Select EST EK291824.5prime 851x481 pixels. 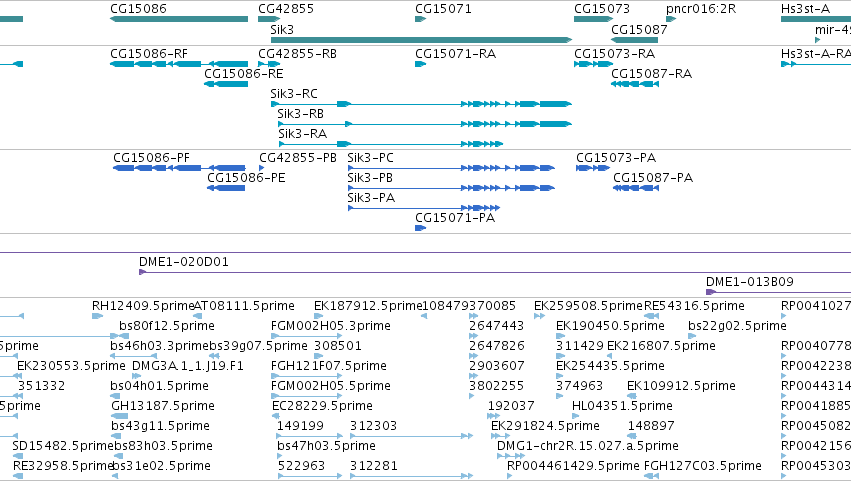pyautogui.click(x=545, y=427)
